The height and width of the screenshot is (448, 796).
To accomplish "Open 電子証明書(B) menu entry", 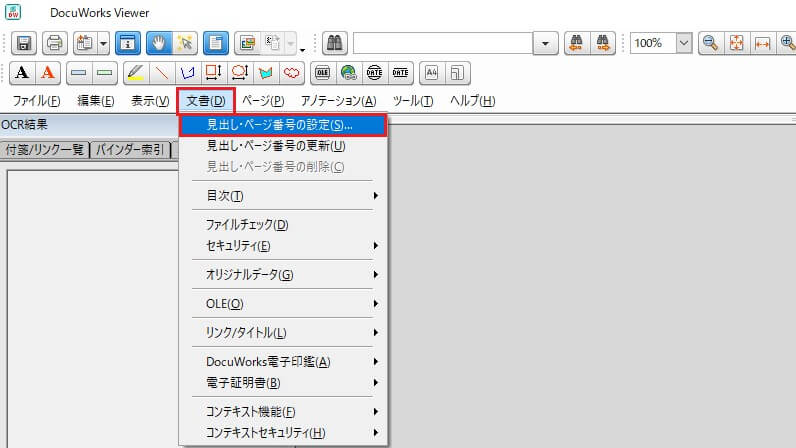I will coord(283,382).
